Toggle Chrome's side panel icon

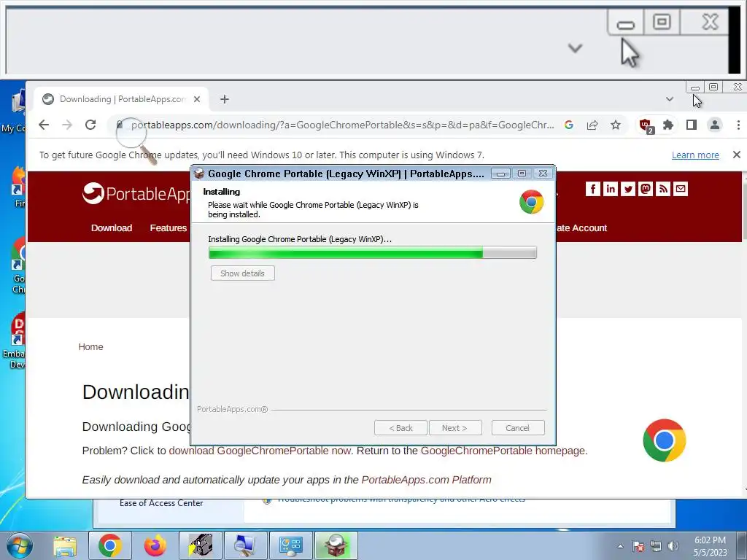point(692,125)
